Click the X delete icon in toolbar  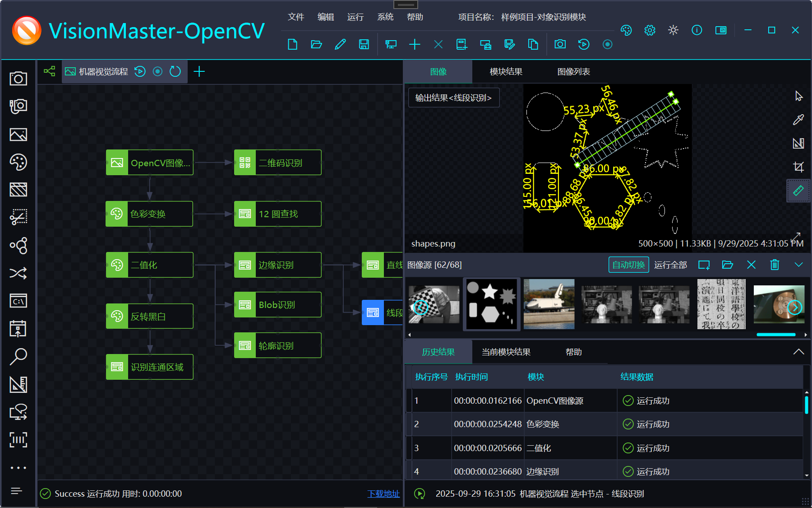(x=438, y=44)
